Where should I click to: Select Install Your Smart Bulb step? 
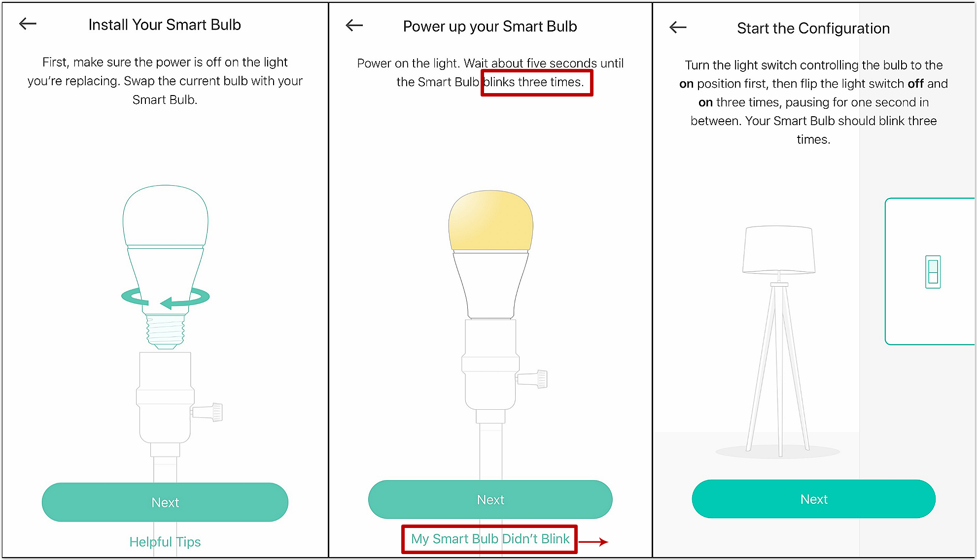pyautogui.click(x=165, y=24)
